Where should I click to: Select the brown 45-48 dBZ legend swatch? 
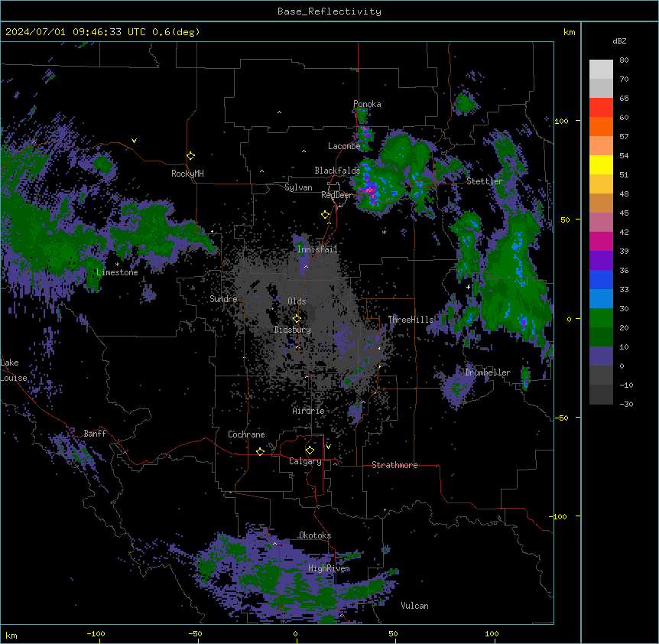[x=601, y=203]
